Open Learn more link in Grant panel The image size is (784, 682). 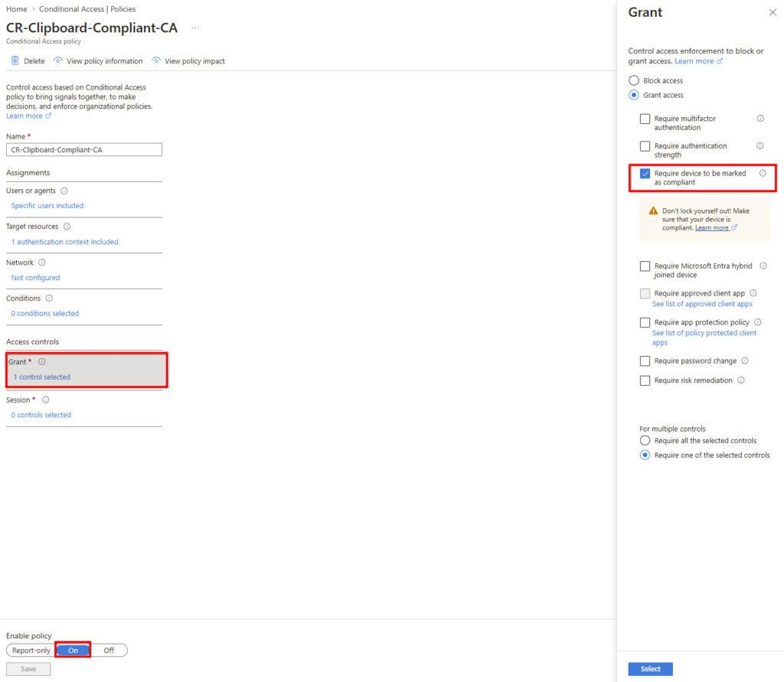point(698,61)
